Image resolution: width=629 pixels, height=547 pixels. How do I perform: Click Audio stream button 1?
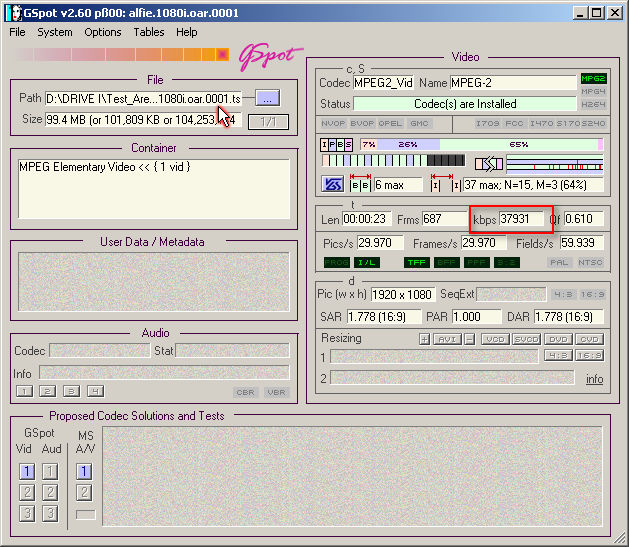click(x=24, y=391)
